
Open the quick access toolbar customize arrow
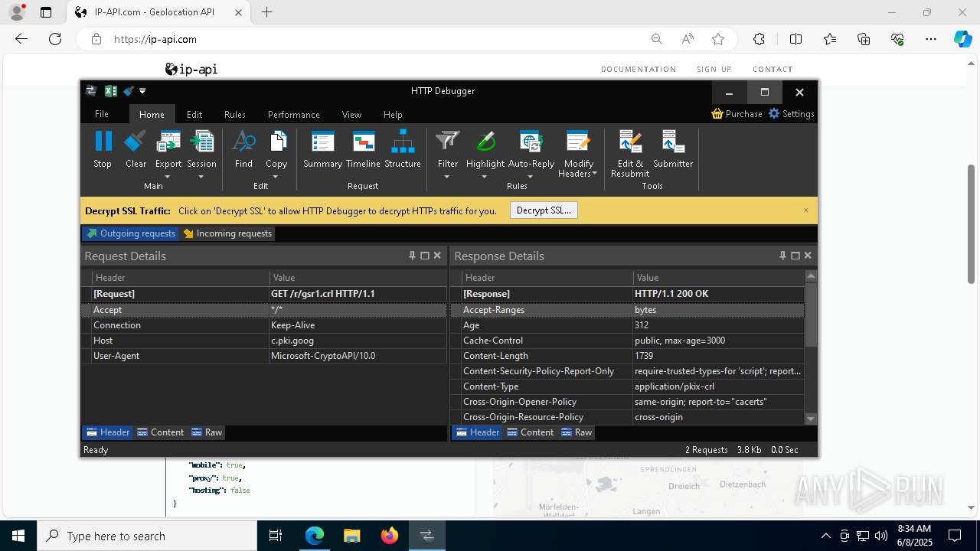[142, 91]
